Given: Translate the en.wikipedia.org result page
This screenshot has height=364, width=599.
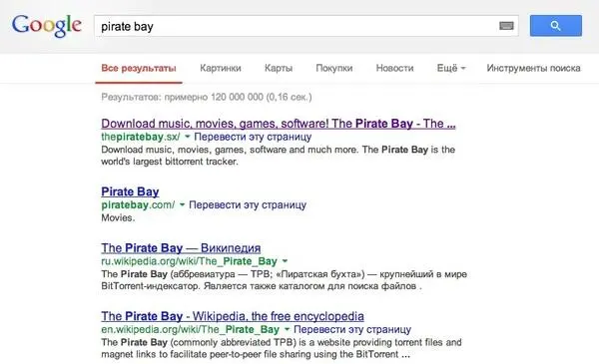Looking at the screenshot, I should pyautogui.click(x=352, y=329).
